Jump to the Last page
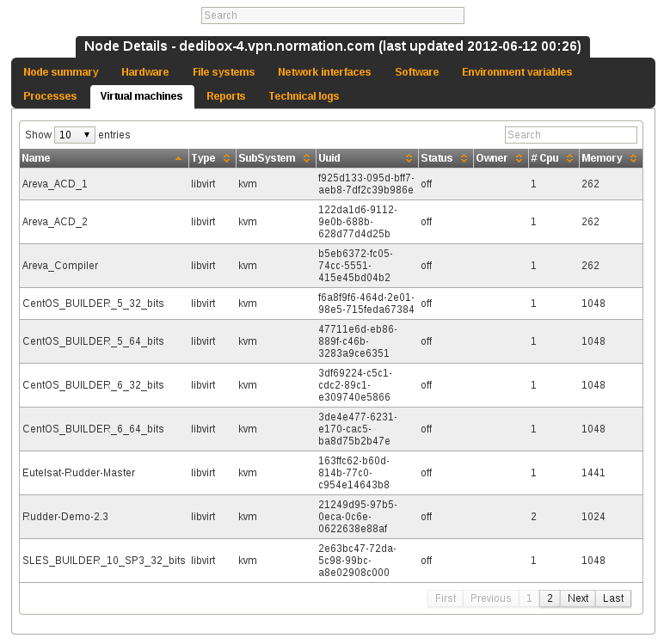Image resolution: width=670 pixels, height=644 pixels. tap(613, 598)
